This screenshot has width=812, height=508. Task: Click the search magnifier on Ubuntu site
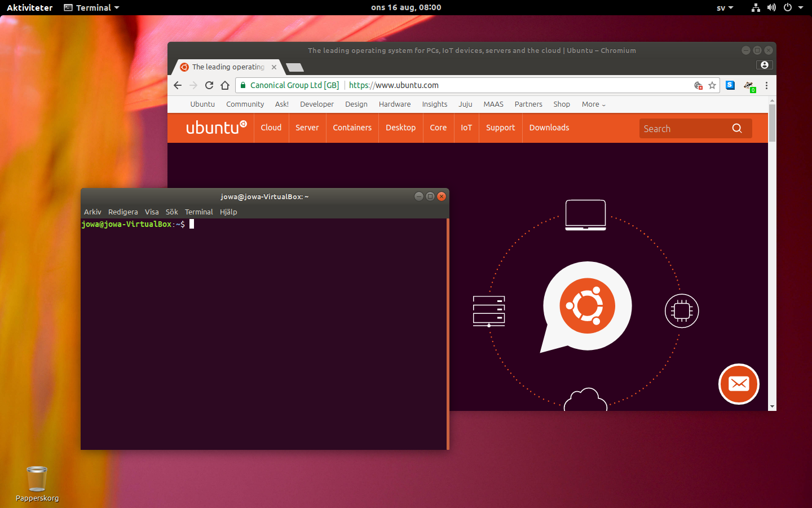(737, 128)
